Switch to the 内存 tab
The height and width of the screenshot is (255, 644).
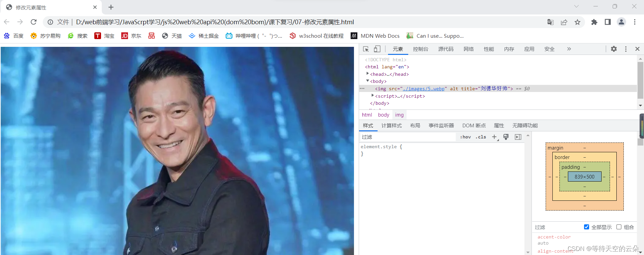[509, 49]
